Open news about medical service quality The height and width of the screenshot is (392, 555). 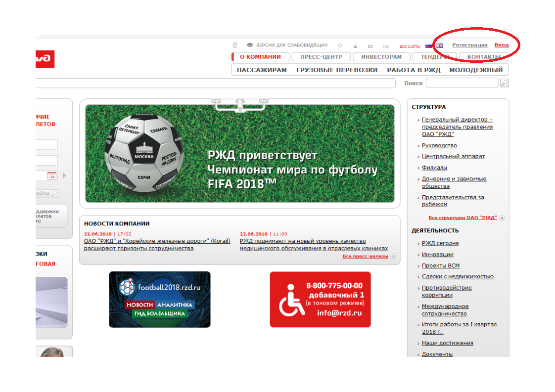tap(314, 245)
